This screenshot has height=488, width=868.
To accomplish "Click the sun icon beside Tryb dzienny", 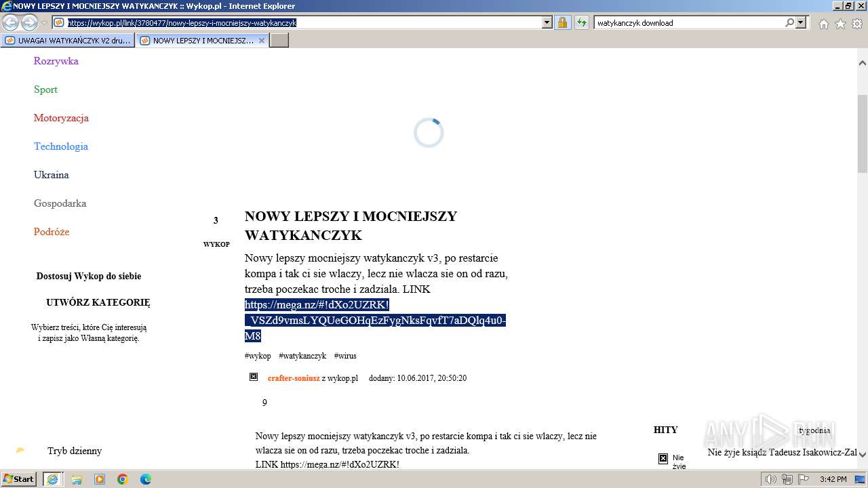I will tap(20, 451).
